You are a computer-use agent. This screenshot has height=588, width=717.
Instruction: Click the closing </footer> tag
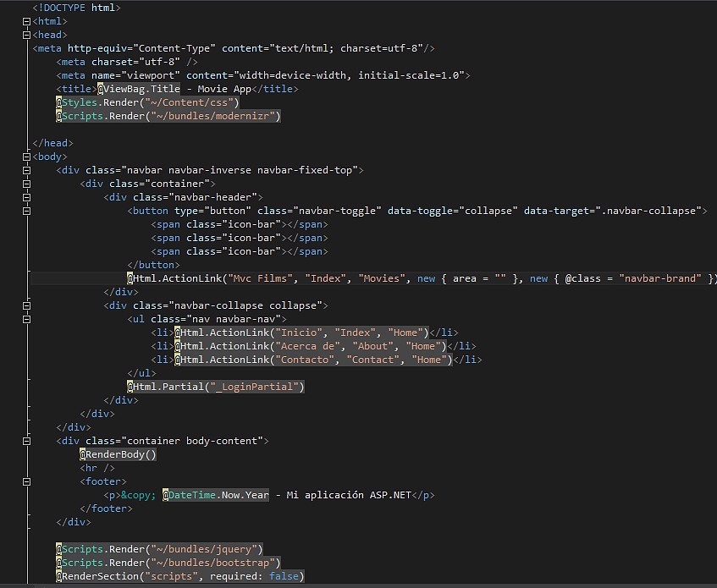(106, 508)
